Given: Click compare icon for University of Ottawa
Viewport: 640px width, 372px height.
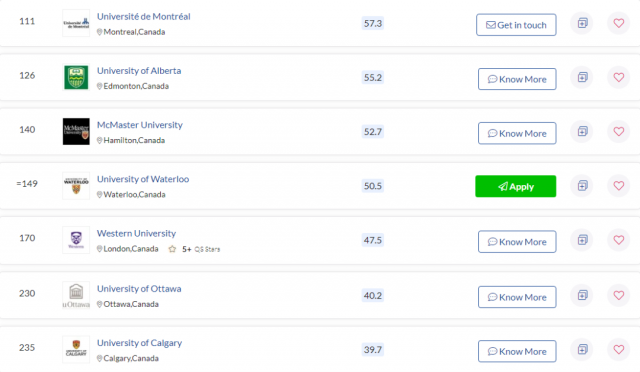Looking at the screenshot, I should pyautogui.click(x=582, y=295).
